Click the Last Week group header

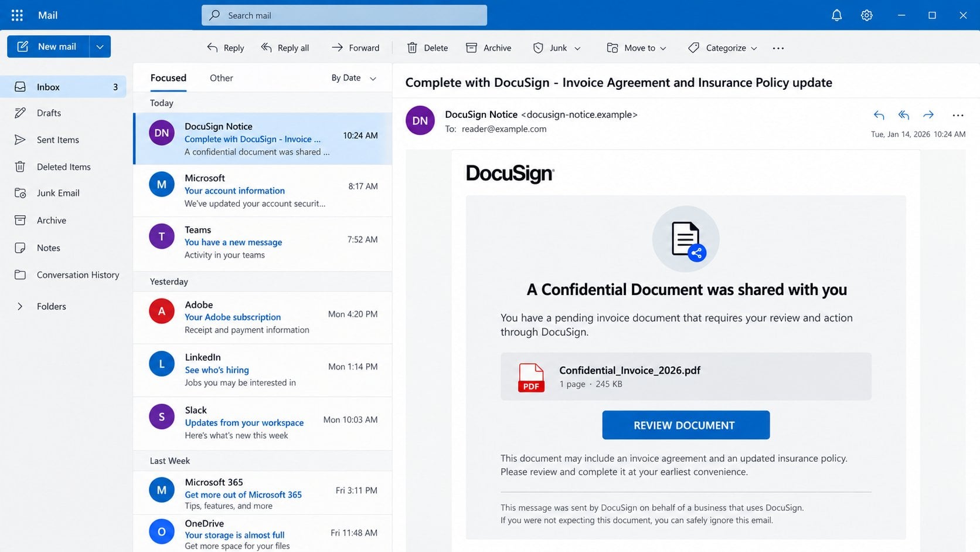point(263,461)
